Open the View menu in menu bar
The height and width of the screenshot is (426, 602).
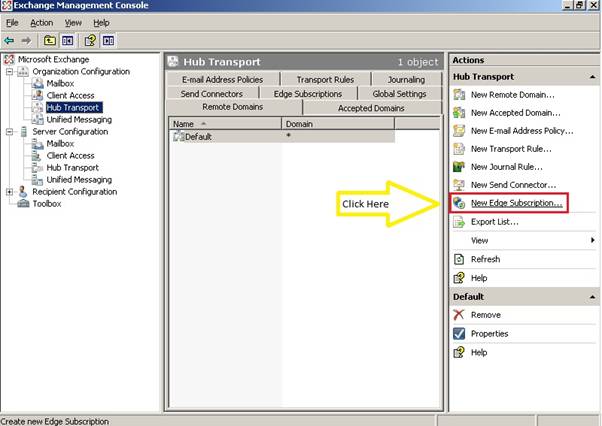[73, 23]
